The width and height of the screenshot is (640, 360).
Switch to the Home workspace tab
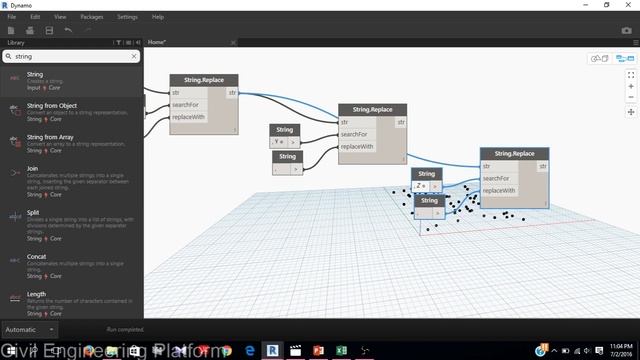157,42
